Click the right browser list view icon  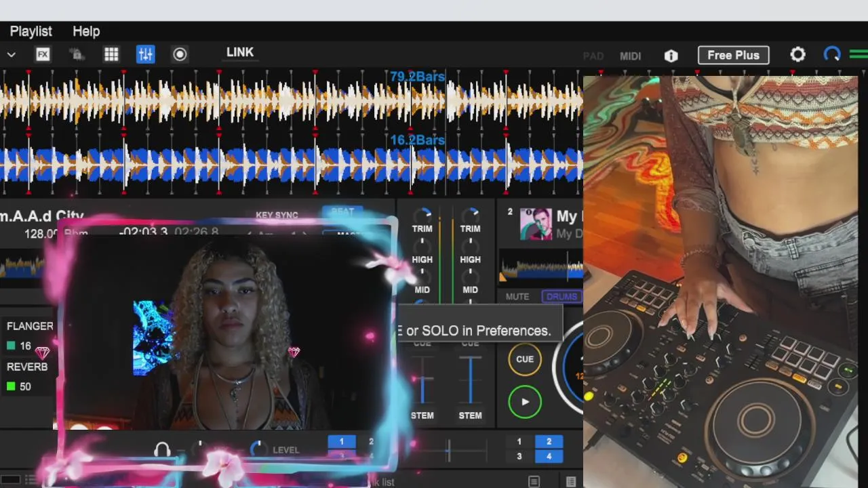click(571, 481)
